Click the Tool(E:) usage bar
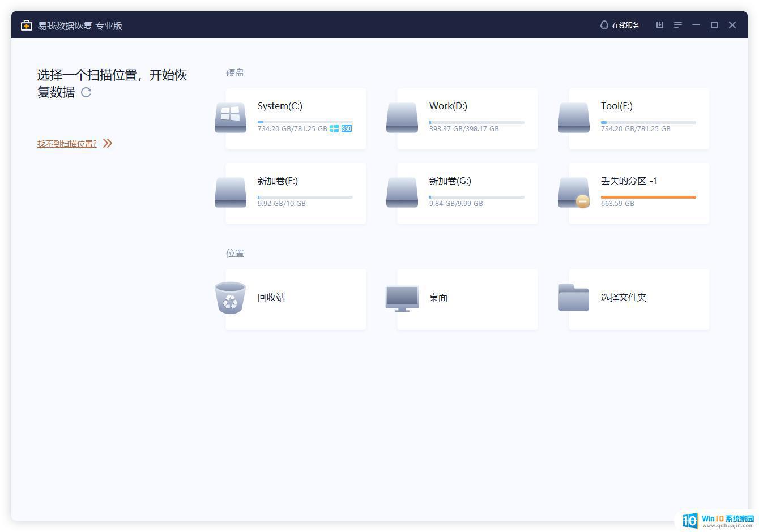Viewport: 759px width, 532px height. (x=649, y=122)
